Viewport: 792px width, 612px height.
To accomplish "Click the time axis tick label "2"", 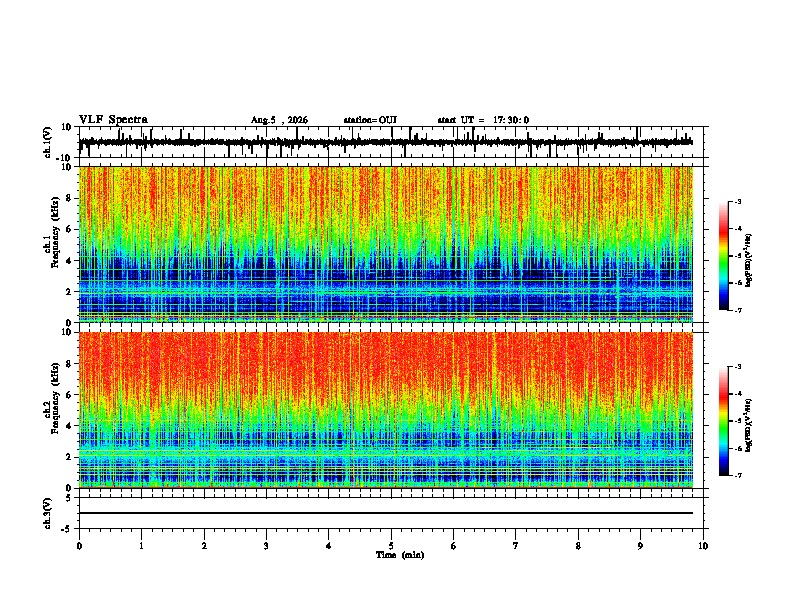I will click(204, 546).
